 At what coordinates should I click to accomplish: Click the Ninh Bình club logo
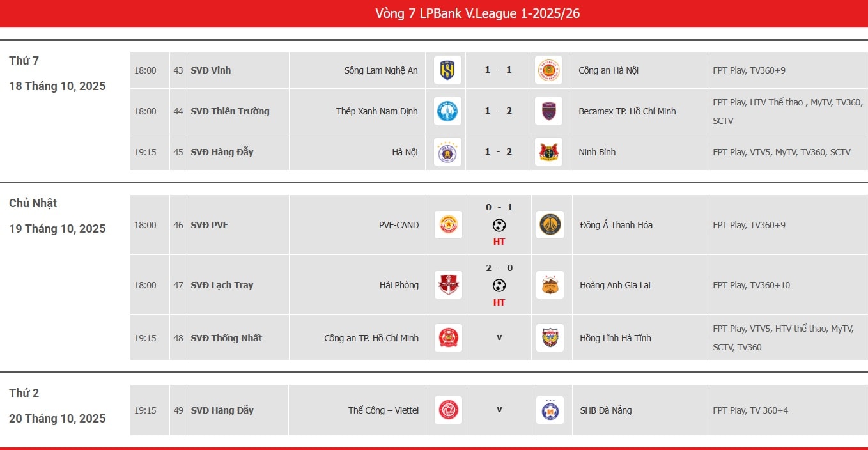click(548, 152)
